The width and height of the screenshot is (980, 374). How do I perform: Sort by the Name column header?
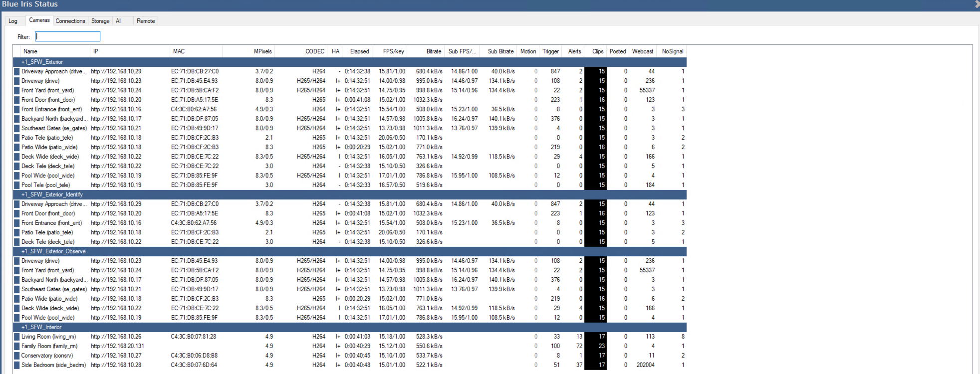pyautogui.click(x=55, y=51)
